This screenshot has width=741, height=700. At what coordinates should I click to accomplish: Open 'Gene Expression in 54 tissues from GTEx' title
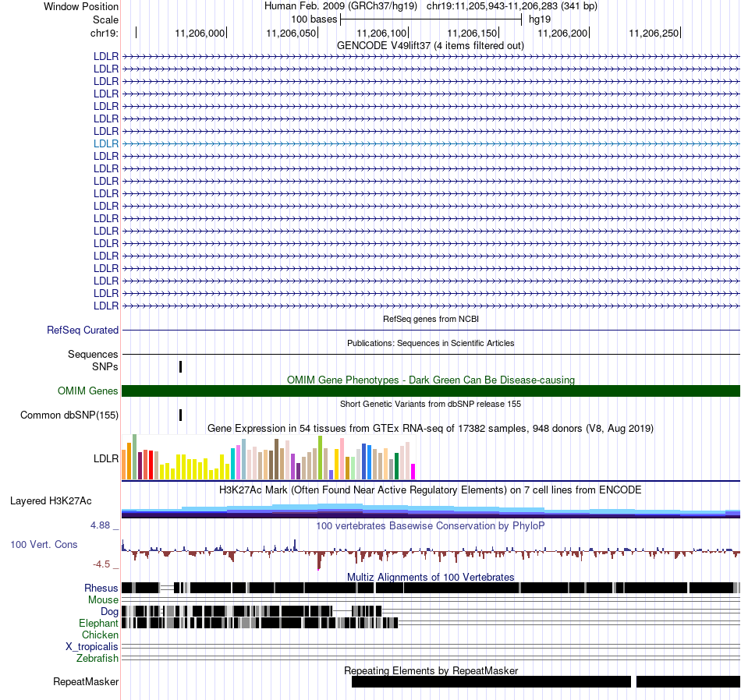[x=431, y=429]
